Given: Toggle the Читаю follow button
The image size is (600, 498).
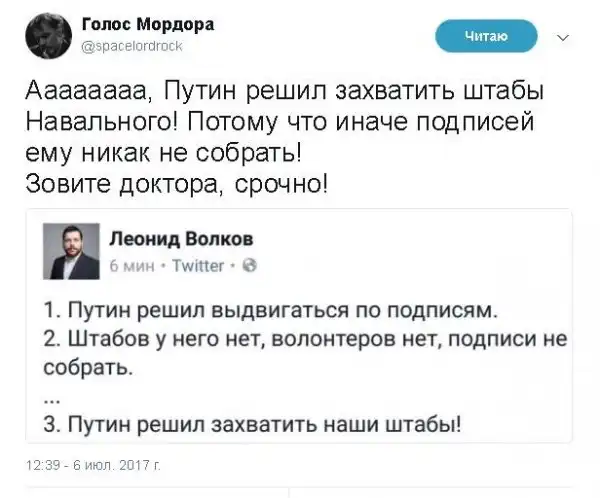Looking at the screenshot, I should (x=487, y=36).
